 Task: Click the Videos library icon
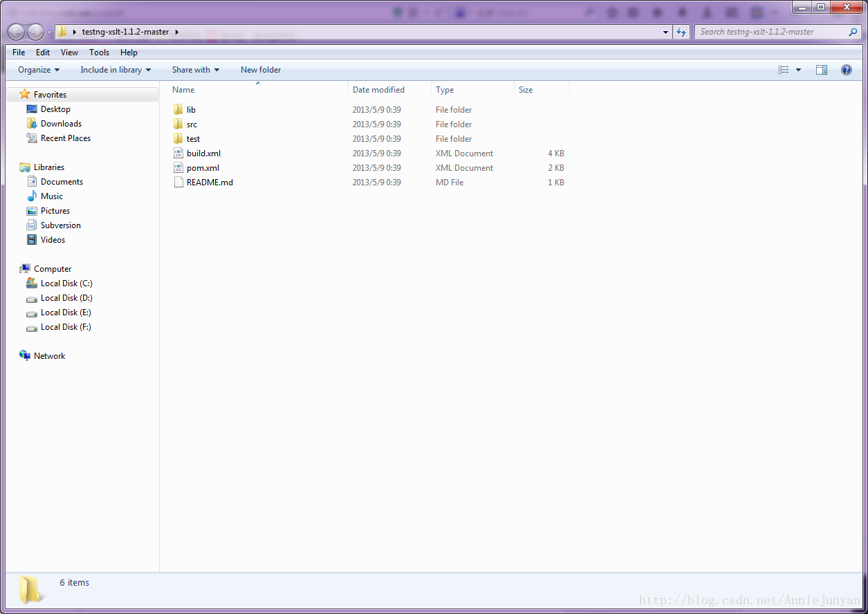tap(32, 240)
